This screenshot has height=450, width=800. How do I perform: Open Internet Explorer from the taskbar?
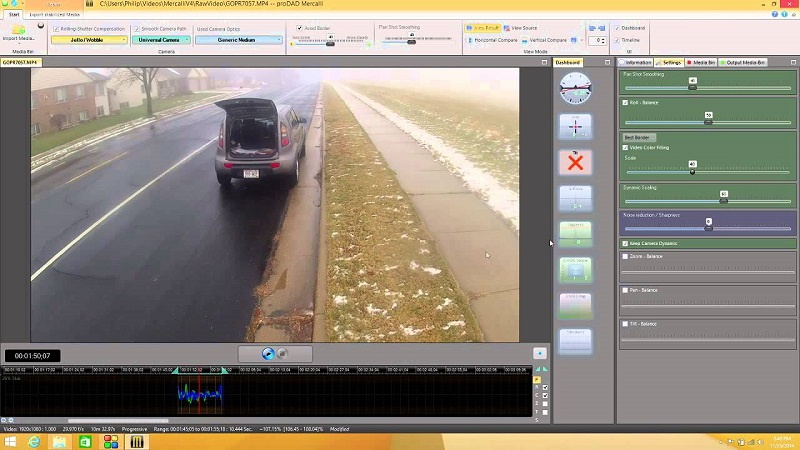(34, 441)
